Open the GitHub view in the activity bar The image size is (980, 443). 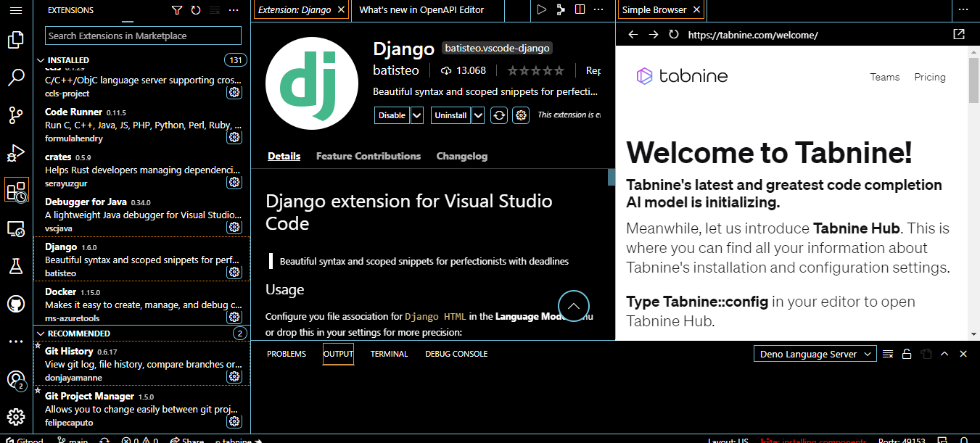16,304
